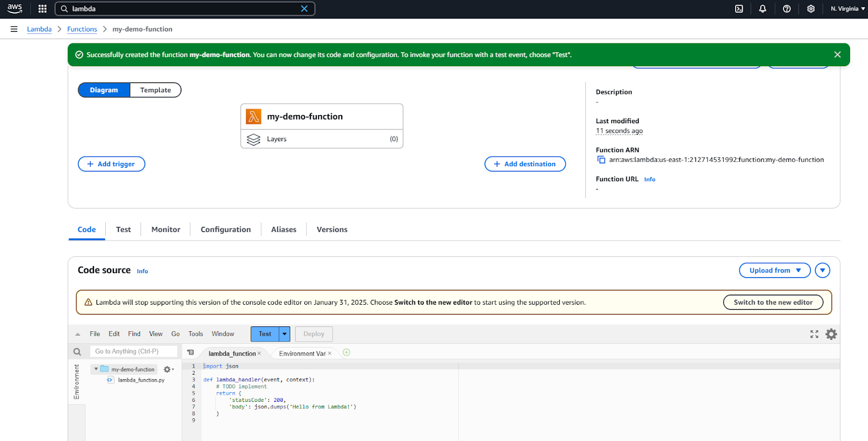Open lambda_function.py in the tree
This screenshot has width=868, height=441.
coord(141,380)
